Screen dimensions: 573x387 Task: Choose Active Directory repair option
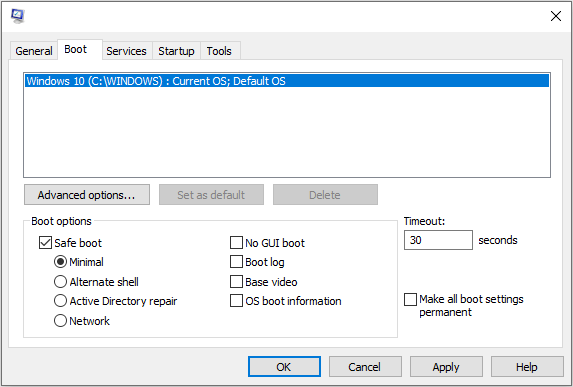60,301
